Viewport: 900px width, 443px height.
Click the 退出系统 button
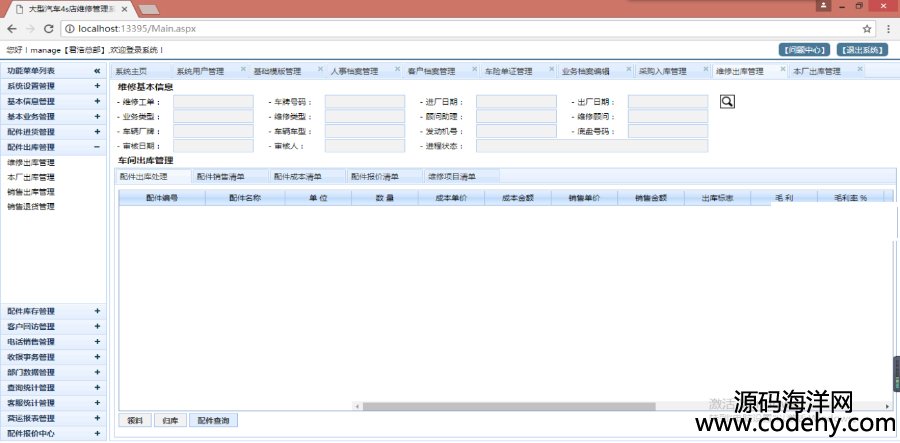tap(861, 49)
